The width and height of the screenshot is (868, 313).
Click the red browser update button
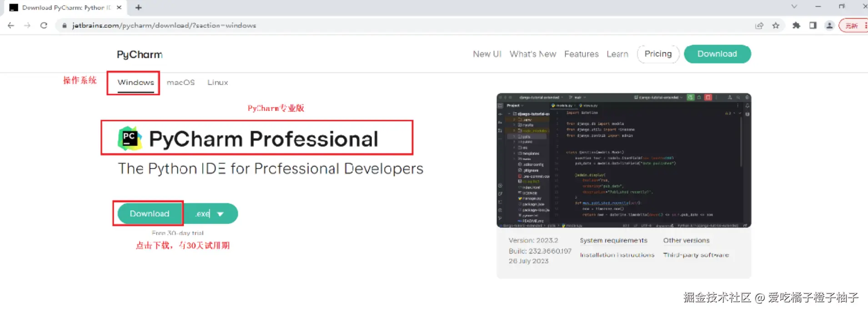853,25
